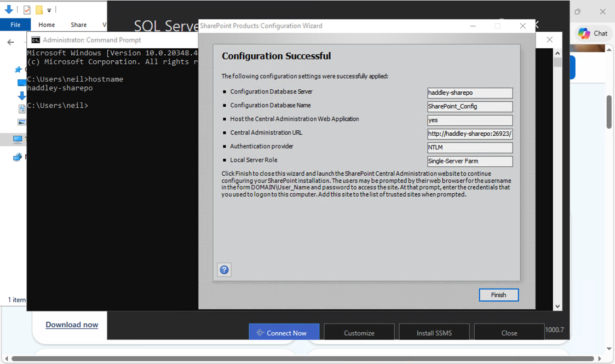The height and width of the screenshot is (364, 615).
Task: Click the 'Configuration Successful' heading
Action: click(x=276, y=56)
